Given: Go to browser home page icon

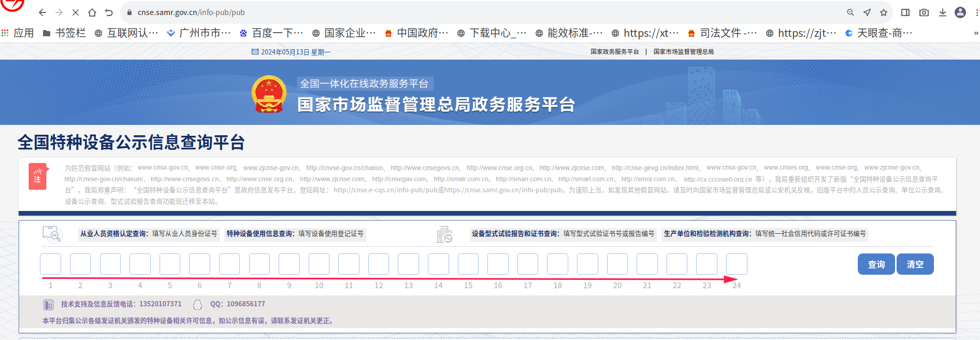Looking at the screenshot, I should 92,12.
